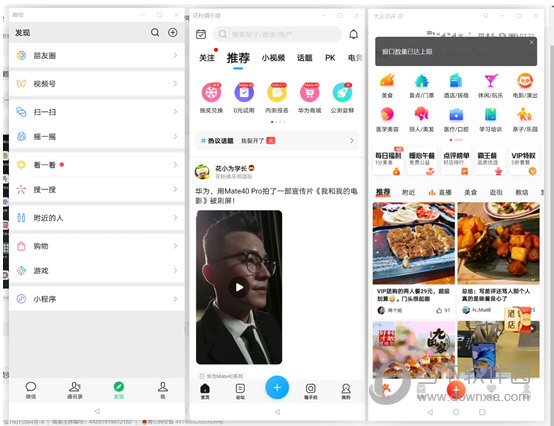Open 小程序 mini programs entry
This screenshot has height=426, width=554.
tap(97, 299)
